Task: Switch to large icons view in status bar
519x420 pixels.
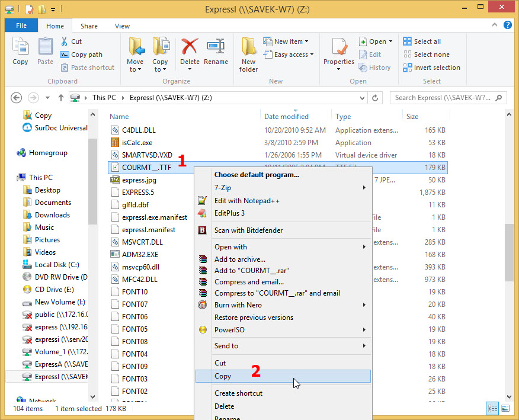Action: click(505, 408)
